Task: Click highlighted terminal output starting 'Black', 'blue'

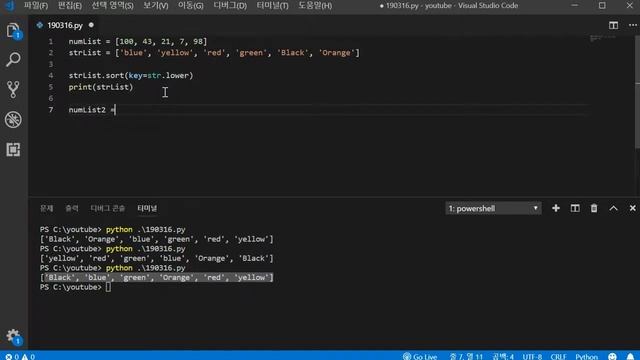Action: [157, 278]
